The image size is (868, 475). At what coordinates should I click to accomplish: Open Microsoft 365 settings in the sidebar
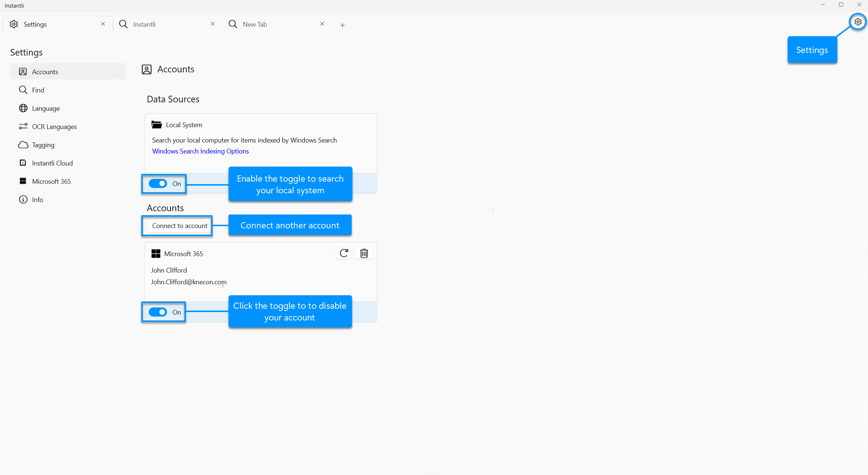pos(68,181)
